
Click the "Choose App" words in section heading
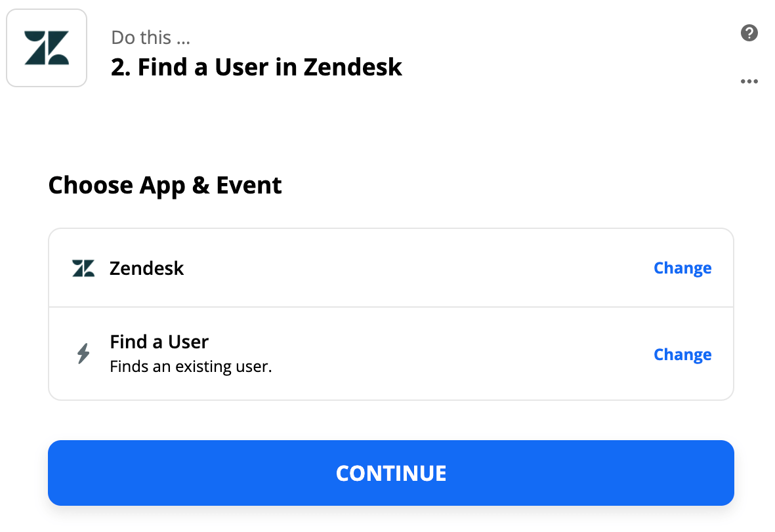click(x=117, y=186)
